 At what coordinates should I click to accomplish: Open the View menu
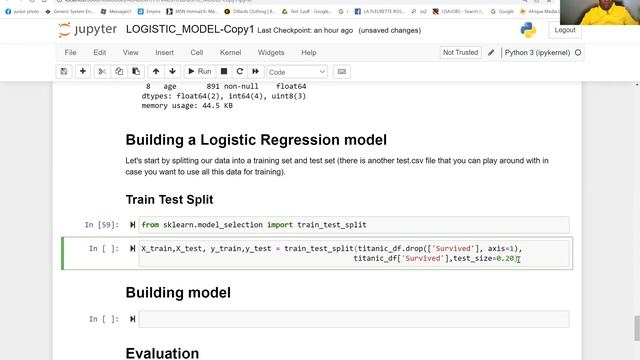tap(131, 53)
